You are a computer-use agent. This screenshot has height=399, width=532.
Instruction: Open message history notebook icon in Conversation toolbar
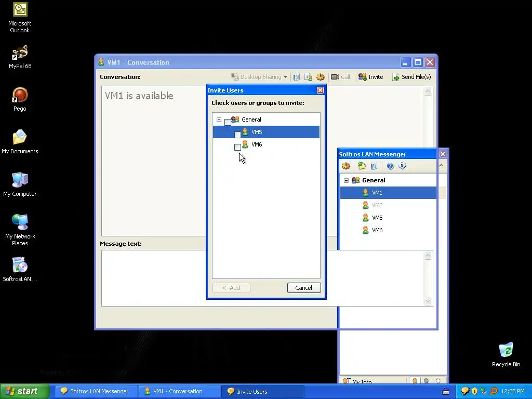click(296, 77)
